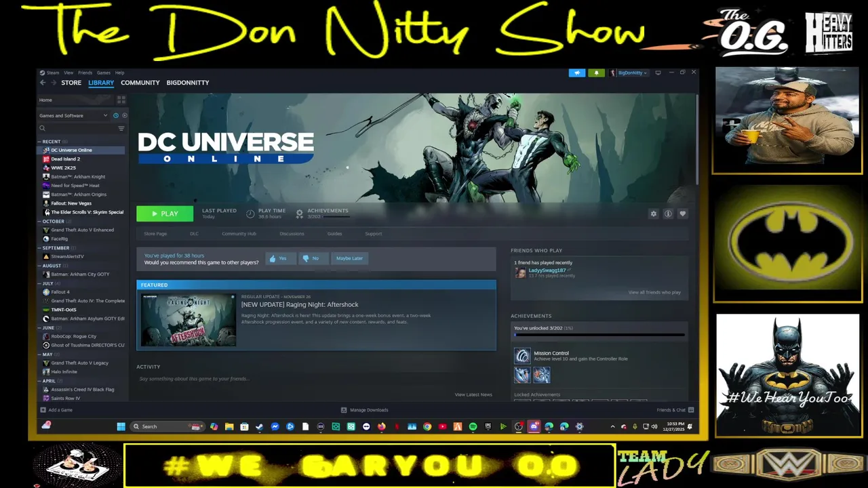Click the achievements progress bar
The image size is (868, 488).
tap(599, 335)
